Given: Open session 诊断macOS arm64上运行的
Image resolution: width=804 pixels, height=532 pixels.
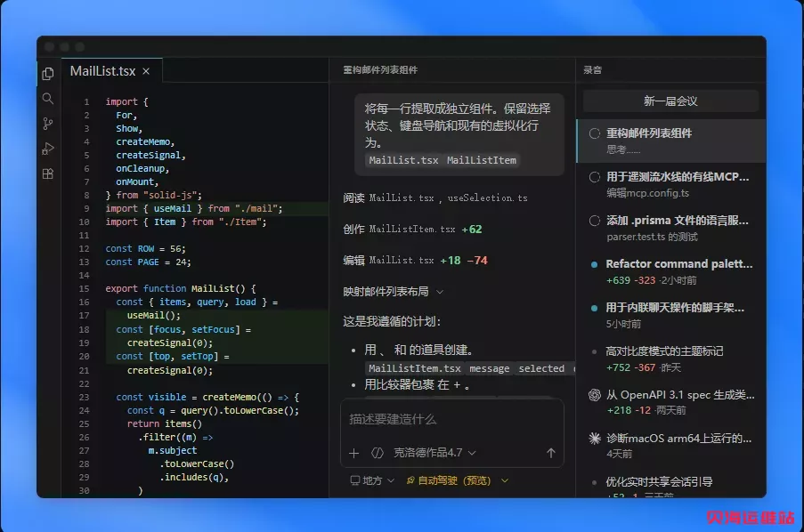Looking at the screenshot, I should point(671,446).
